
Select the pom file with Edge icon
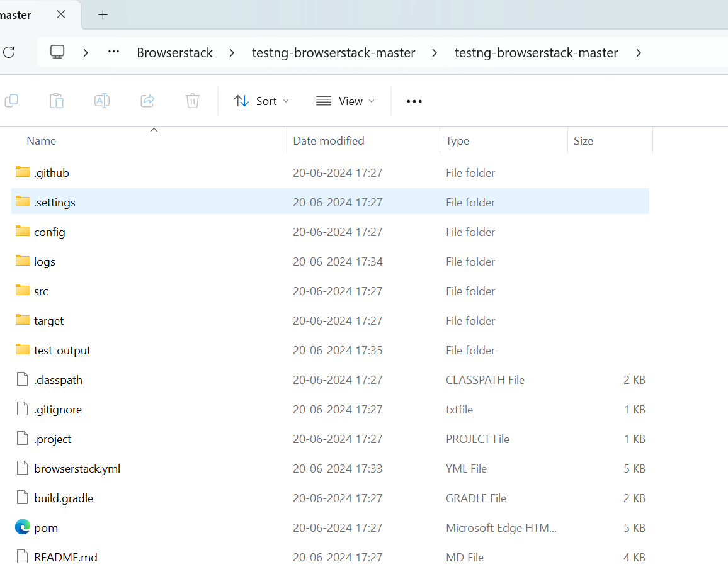click(x=46, y=528)
